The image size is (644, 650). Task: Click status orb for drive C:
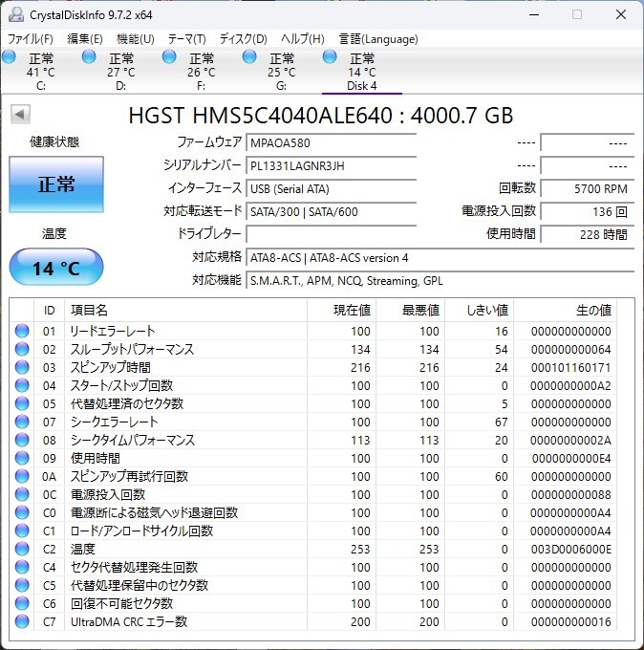pyautogui.click(x=9, y=56)
